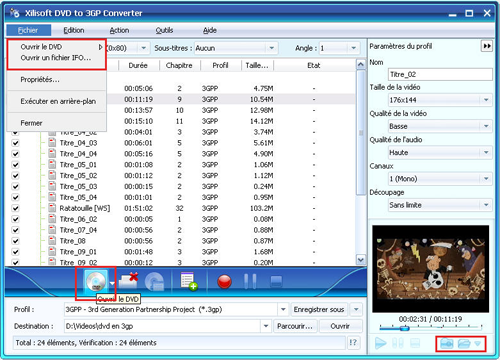Click the file icon beside Titre_09_01
The height and width of the screenshot is (360, 500).
click(52, 252)
